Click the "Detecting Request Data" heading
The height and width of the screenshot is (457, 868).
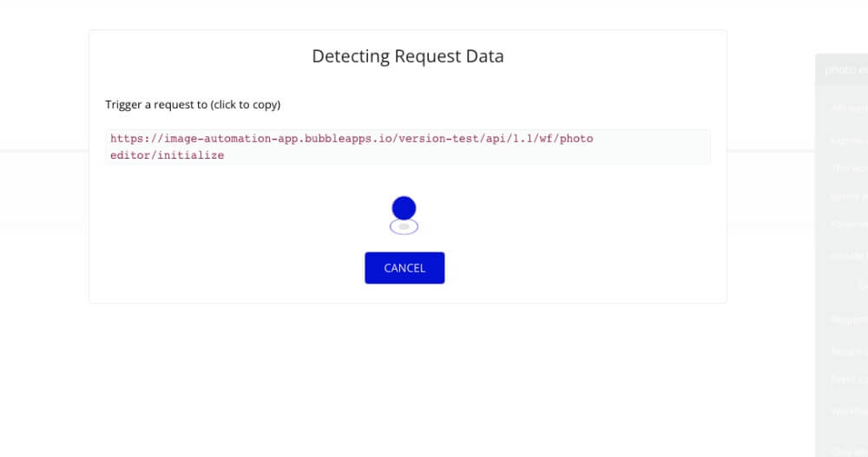(x=408, y=57)
